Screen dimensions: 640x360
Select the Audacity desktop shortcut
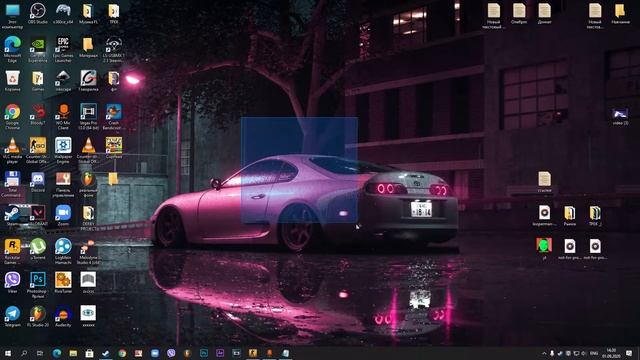pyautogui.click(x=63, y=313)
